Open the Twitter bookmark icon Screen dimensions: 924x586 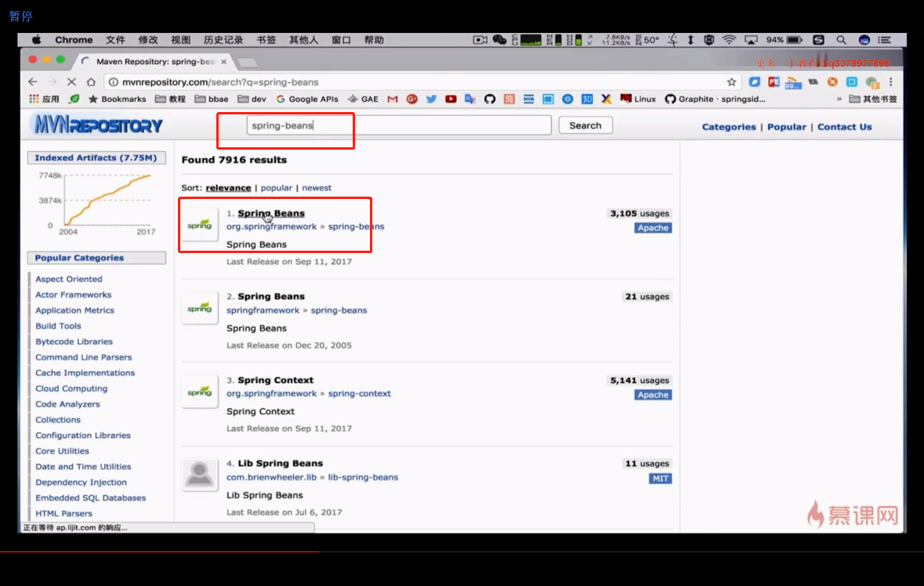431,99
